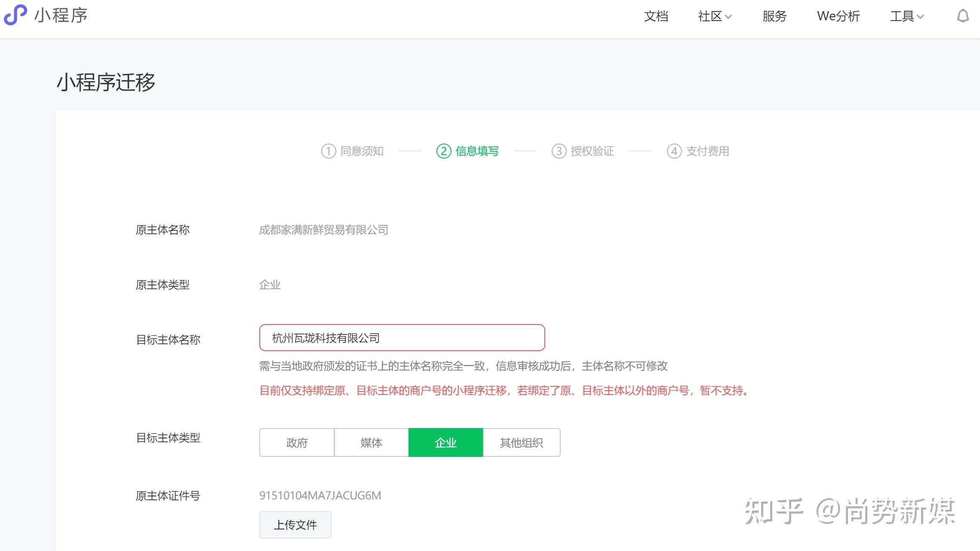This screenshot has height=551, width=980.
Task: Select 媒体 as target entity type
Action: click(x=371, y=443)
